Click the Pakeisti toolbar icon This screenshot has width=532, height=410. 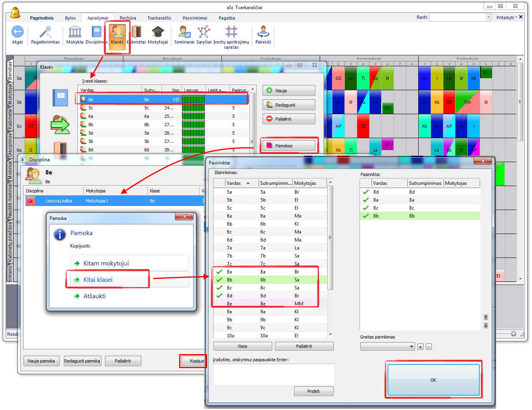[x=263, y=32]
